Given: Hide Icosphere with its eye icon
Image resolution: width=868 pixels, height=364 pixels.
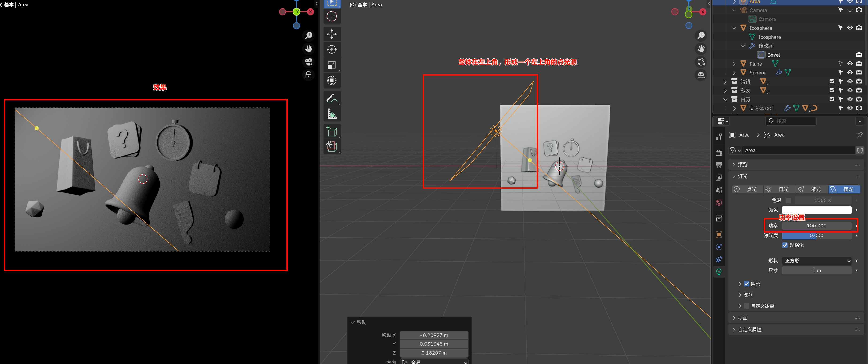Looking at the screenshot, I should point(849,28).
